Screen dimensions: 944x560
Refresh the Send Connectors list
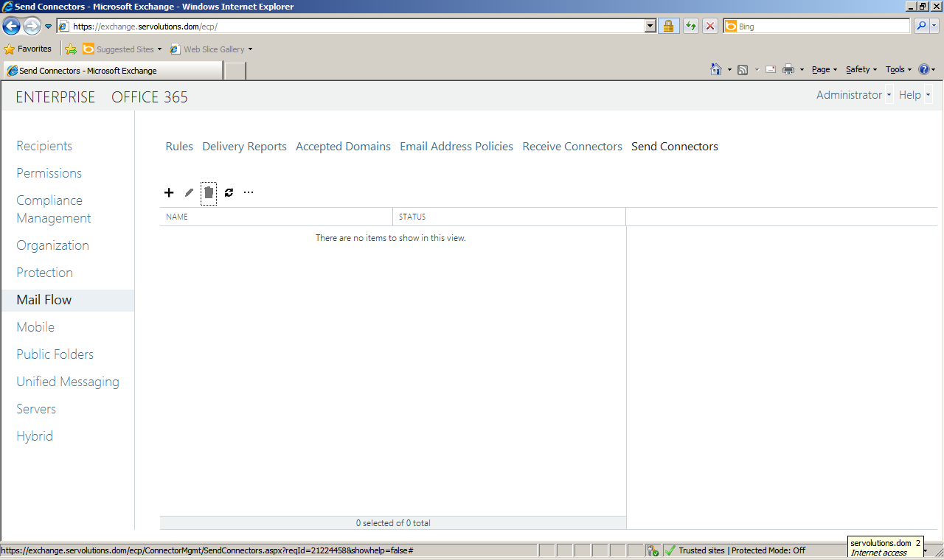229,192
